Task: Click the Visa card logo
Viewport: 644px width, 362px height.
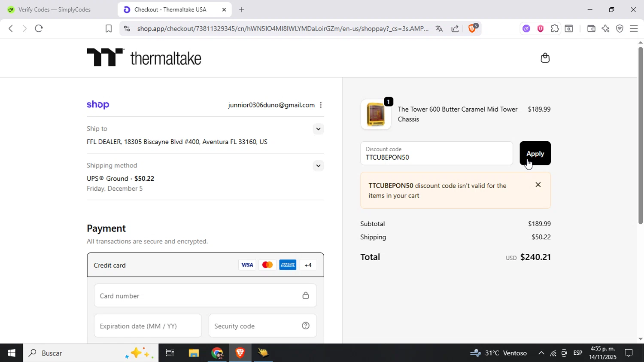Action: 247,265
